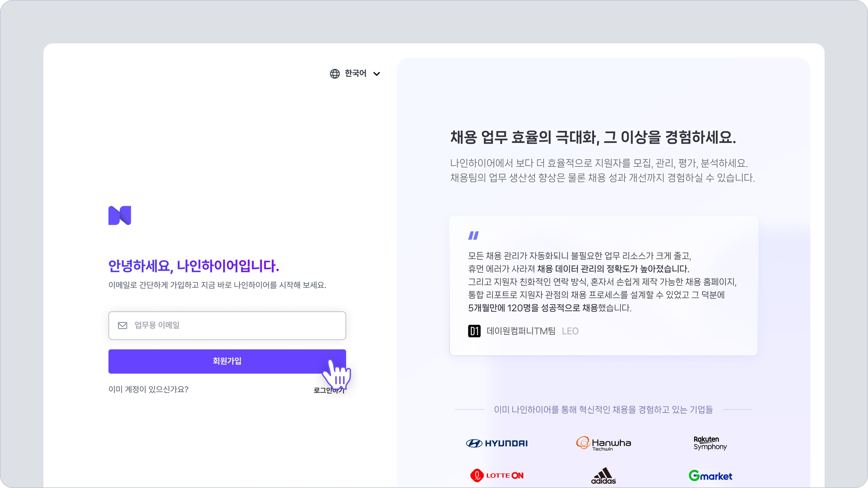Click the envelope icon in email field
868x488 pixels.
[x=122, y=325]
